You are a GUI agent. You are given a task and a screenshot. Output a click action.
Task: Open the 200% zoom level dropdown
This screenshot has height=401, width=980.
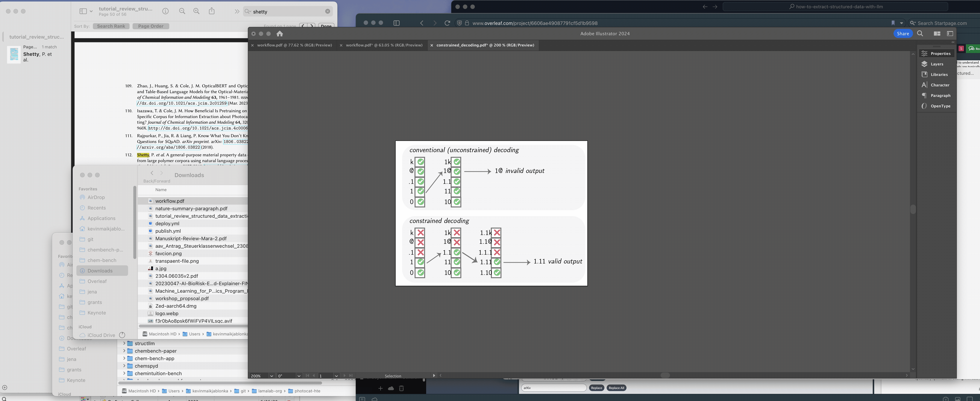[272, 376]
